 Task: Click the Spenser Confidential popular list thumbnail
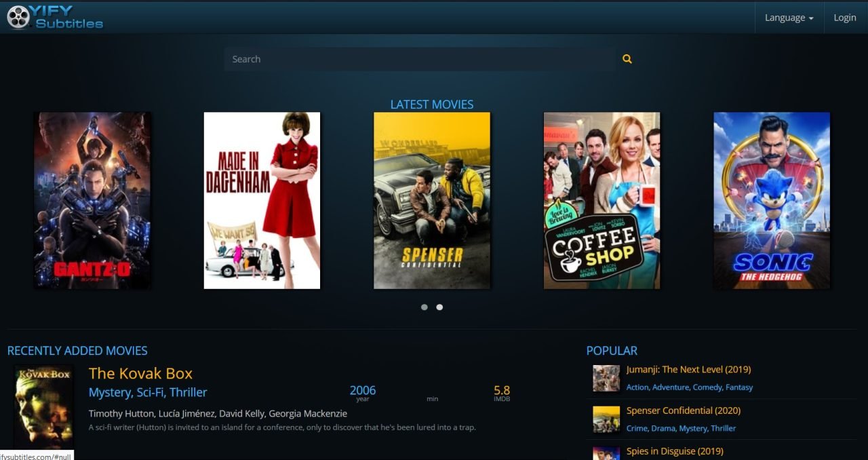tap(606, 419)
